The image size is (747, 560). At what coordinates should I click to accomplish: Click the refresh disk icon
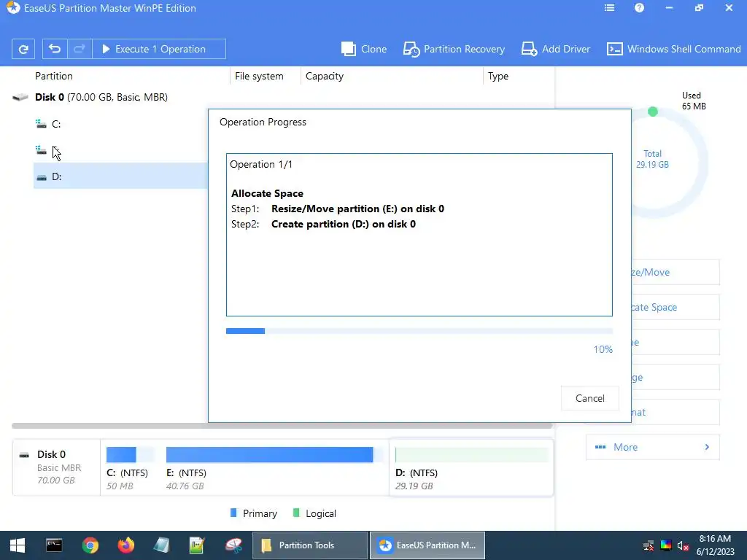[23, 49]
